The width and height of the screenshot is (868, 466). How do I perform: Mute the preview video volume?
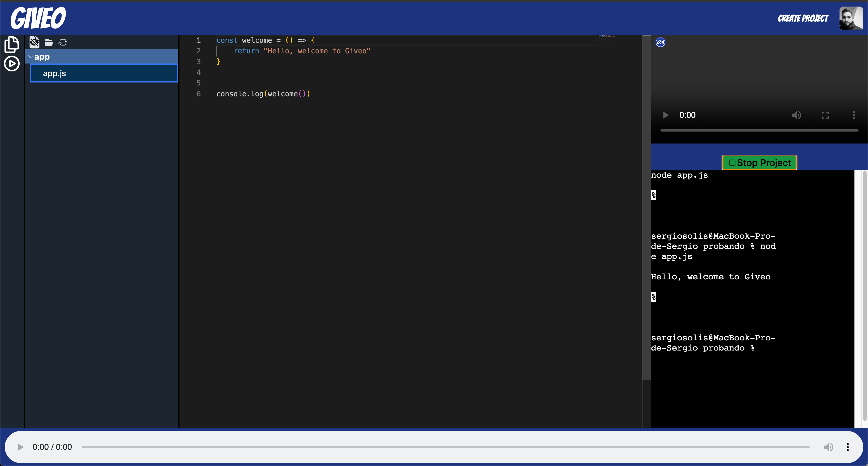796,115
